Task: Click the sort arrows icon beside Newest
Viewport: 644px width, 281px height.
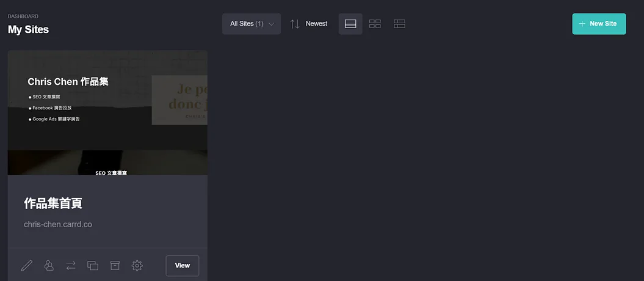Action: (x=295, y=24)
